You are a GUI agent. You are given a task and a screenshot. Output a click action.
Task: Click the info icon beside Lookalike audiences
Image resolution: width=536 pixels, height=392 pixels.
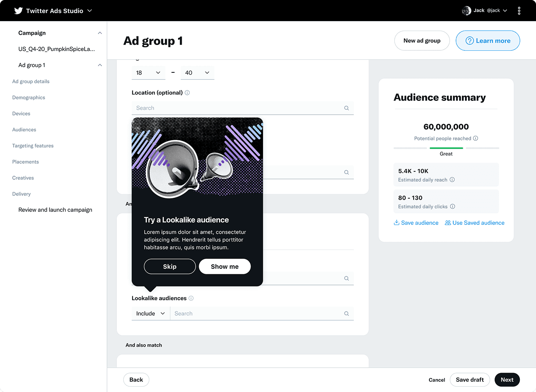(x=191, y=298)
